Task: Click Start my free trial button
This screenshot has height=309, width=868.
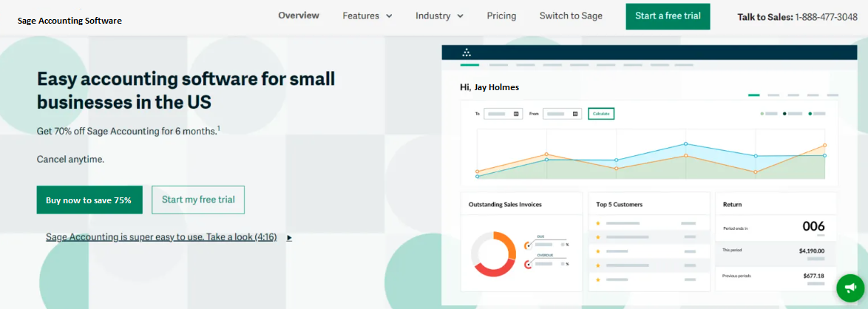Action: tap(198, 200)
